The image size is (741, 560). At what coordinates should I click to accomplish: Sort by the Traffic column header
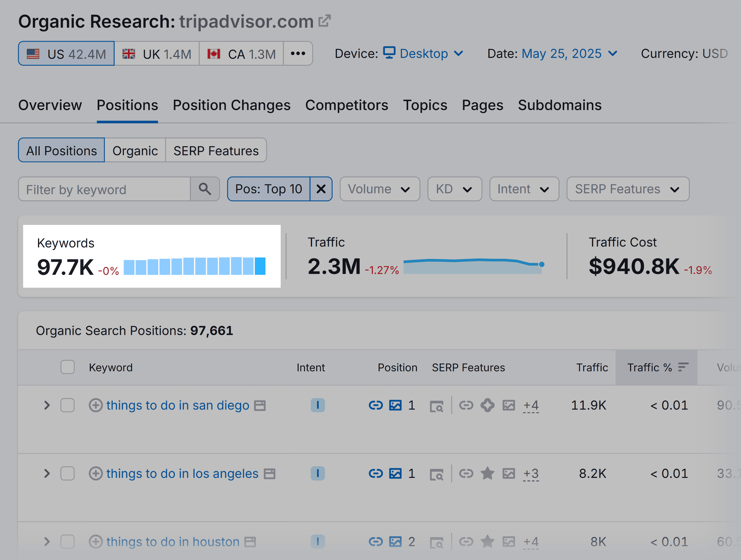pyautogui.click(x=592, y=367)
